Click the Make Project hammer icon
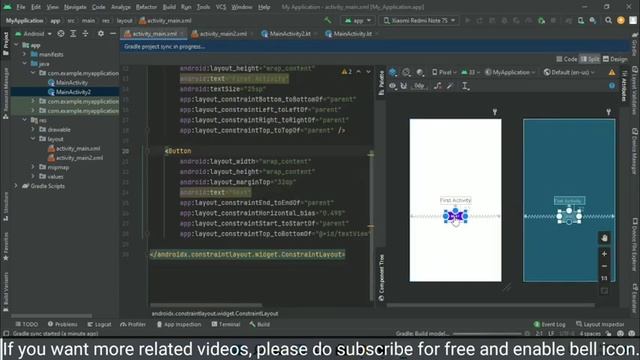Viewport: 640px width, 360px height. (x=328, y=20)
